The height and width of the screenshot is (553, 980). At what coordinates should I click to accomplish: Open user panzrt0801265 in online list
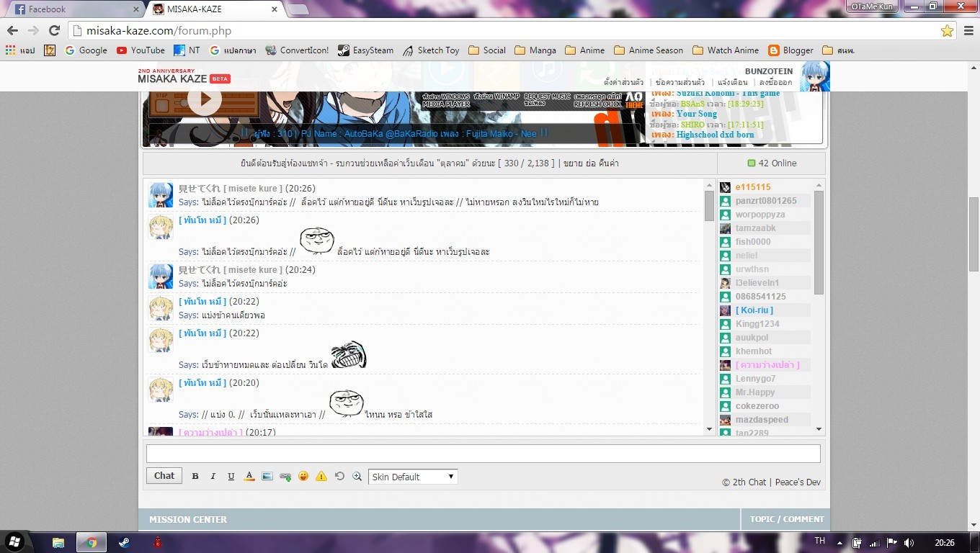coord(766,201)
